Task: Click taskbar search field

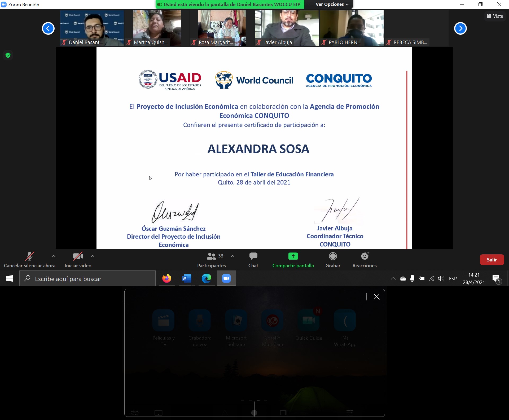Action: (x=87, y=278)
